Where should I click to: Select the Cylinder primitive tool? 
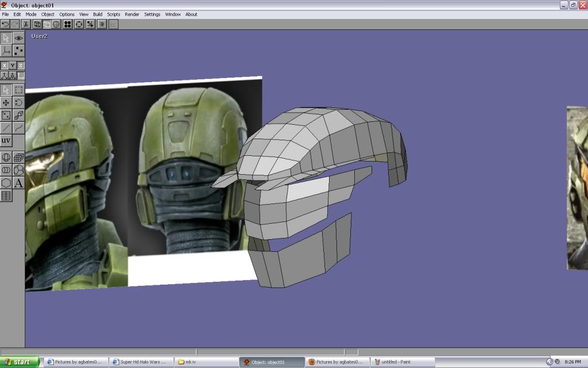click(x=6, y=170)
